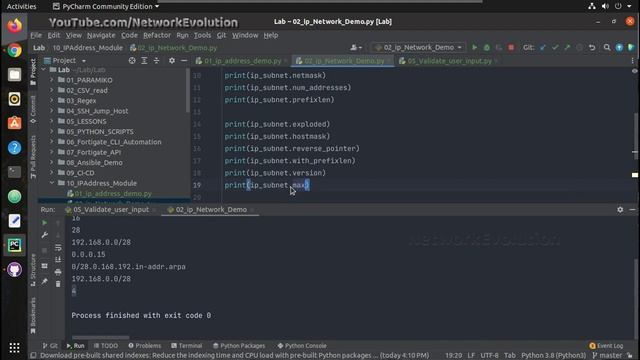The height and width of the screenshot is (360, 640).
Task: Rollback changes with the undo icon
Action: click(592, 48)
